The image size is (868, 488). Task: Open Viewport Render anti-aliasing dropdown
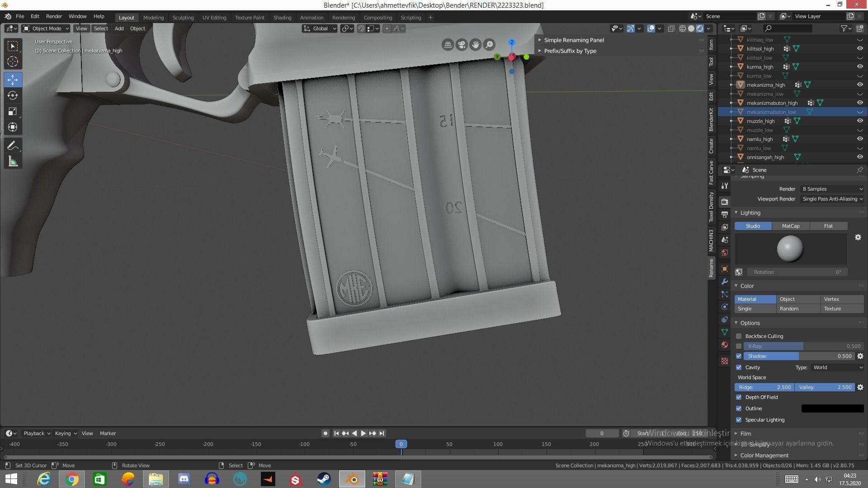(832, 199)
